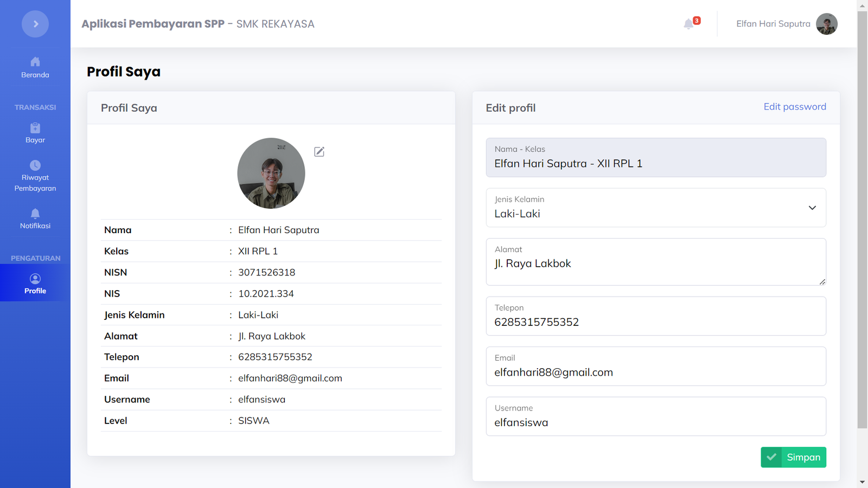Click the Username input field
Viewport: 868px width, 488px height.
[655, 422]
